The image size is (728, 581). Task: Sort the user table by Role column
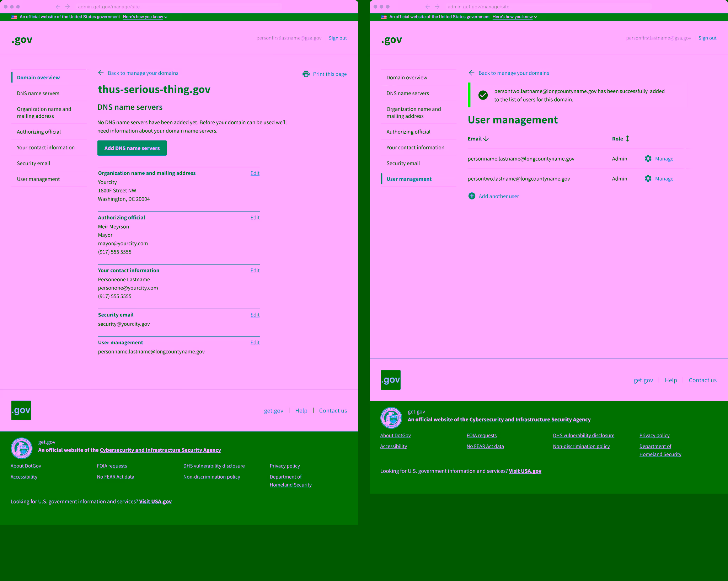[621, 139]
